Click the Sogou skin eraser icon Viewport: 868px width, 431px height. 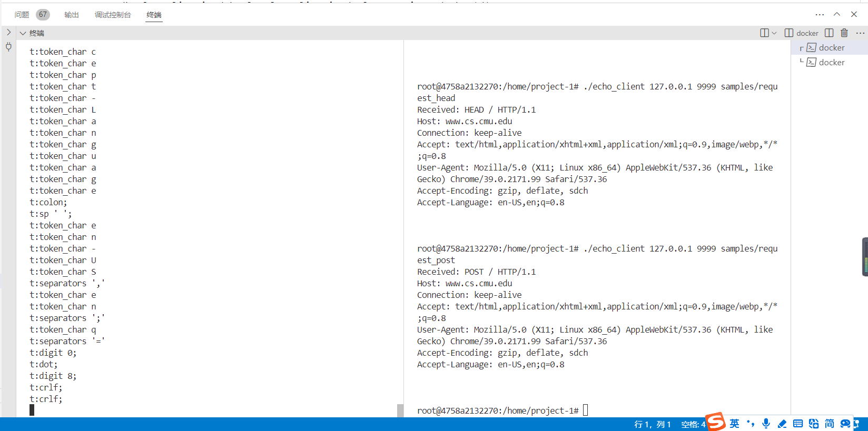(782, 424)
